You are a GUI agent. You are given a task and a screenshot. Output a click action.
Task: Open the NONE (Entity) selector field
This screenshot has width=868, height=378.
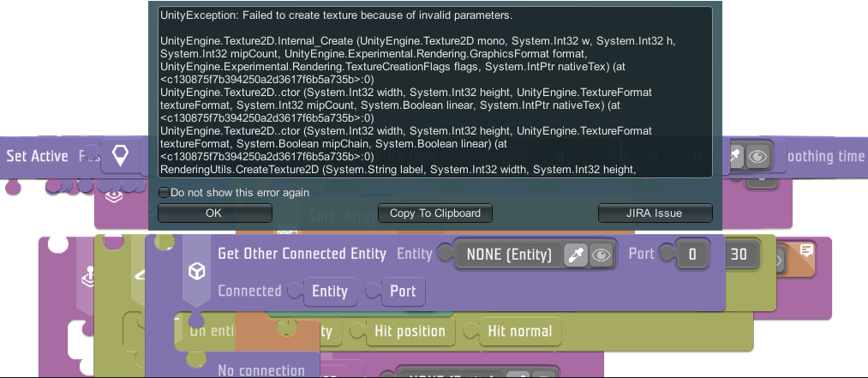click(x=509, y=255)
